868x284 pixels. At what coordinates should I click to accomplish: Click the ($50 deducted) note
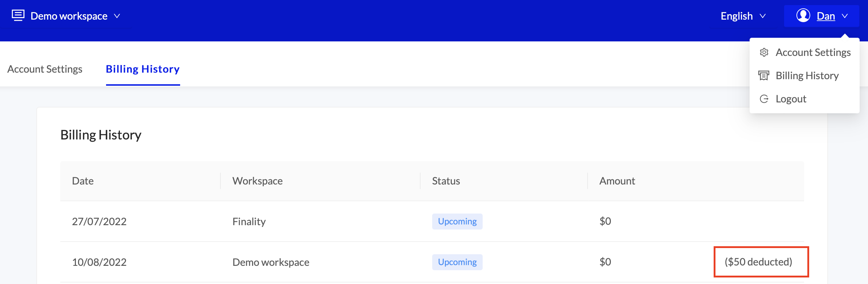coord(758,262)
